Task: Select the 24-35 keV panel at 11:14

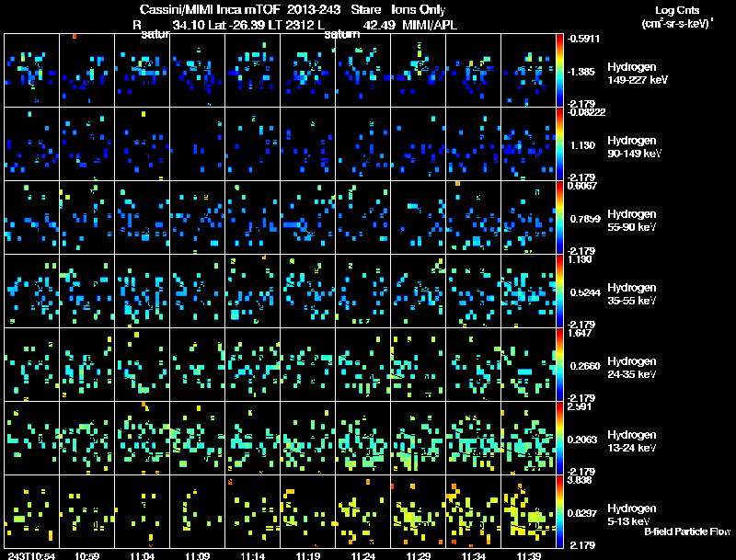Action: (x=252, y=364)
